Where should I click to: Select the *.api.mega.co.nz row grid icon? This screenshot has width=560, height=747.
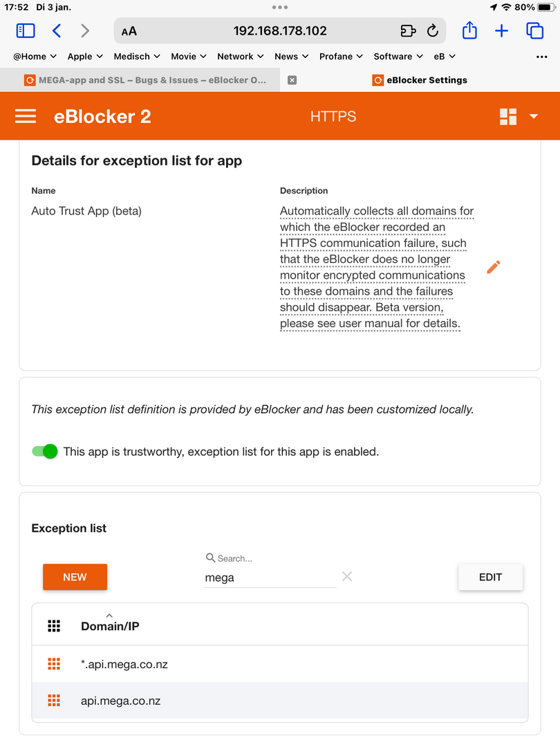tap(54, 663)
